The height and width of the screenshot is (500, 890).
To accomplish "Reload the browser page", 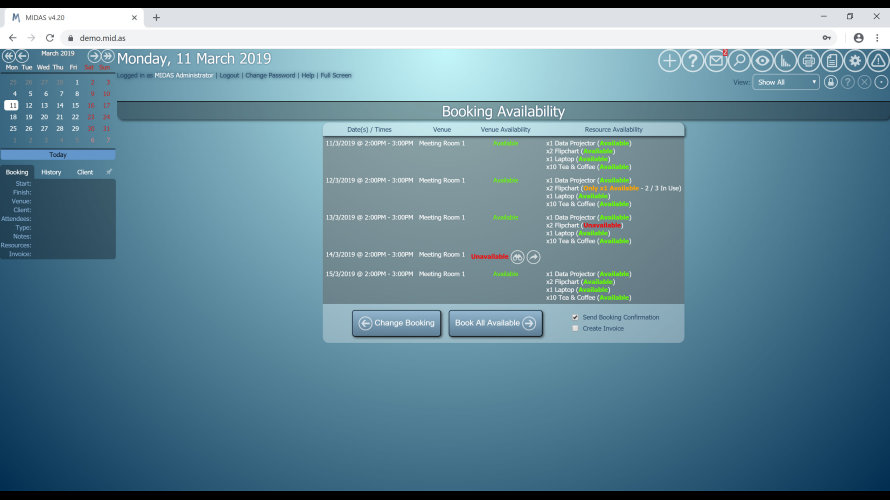I will pos(50,38).
